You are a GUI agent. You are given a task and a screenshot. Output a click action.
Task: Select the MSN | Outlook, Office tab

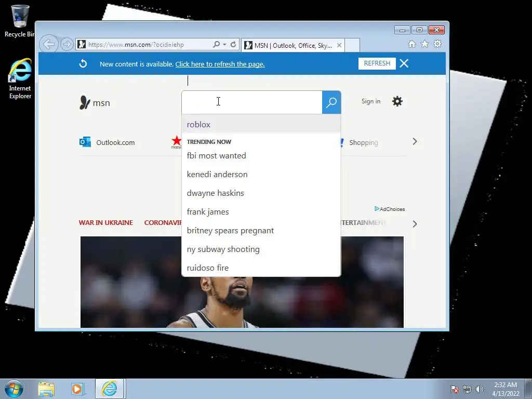click(x=293, y=45)
